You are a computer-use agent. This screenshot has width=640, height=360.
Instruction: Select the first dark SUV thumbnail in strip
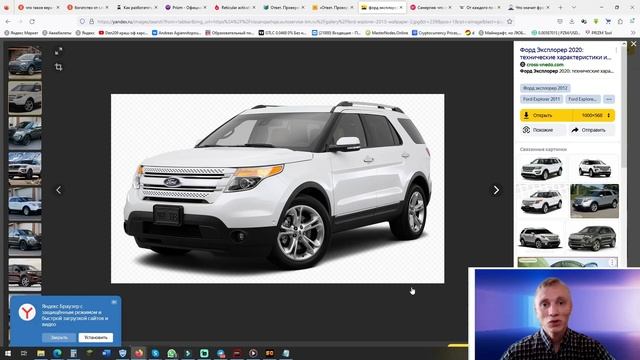(25, 62)
